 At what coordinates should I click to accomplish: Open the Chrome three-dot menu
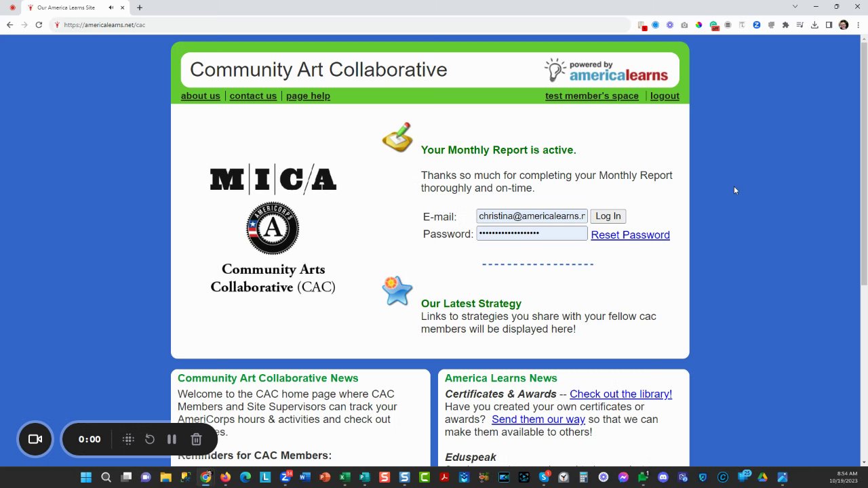(857, 25)
